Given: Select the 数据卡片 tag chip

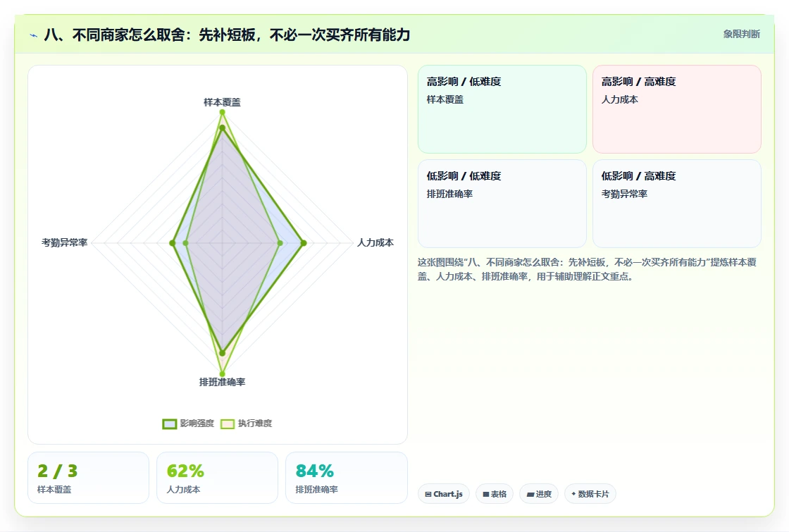Looking at the screenshot, I should pos(590,494).
